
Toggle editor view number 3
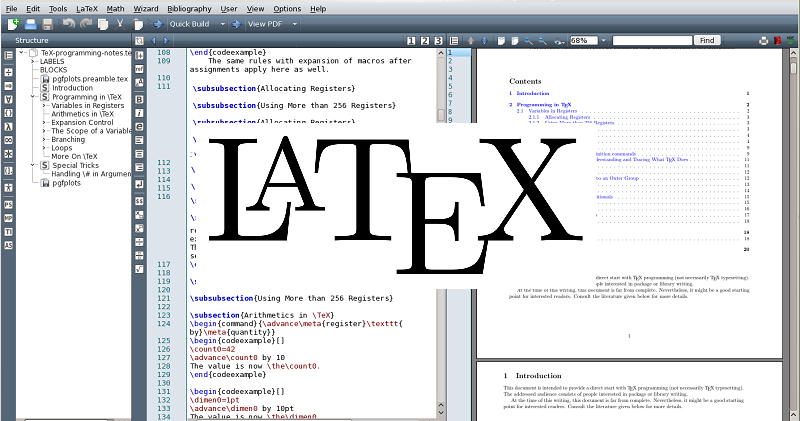click(x=438, y=40)
